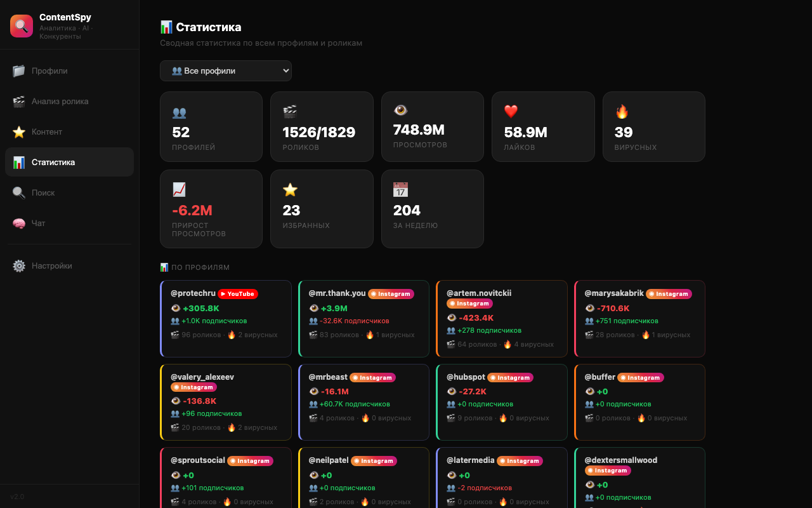The height and width of the screenshot is (508, 812).
Task: Click the brain icon for Чат
Action: pos(19,224)
